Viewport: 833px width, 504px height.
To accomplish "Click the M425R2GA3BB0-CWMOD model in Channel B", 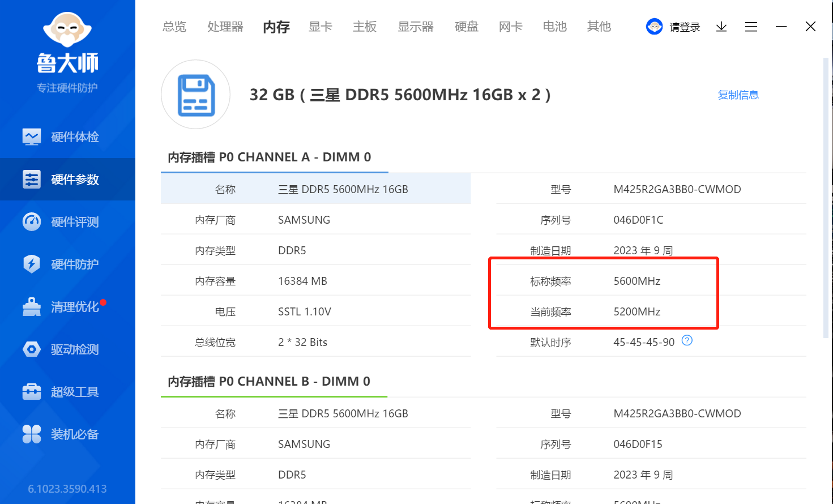I will [677, 413].
